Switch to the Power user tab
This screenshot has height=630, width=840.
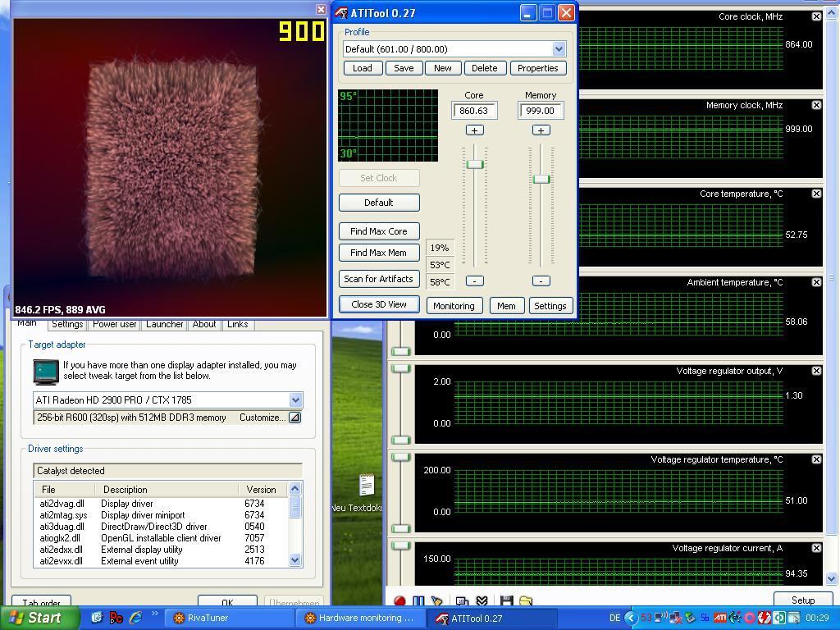pyautogui.click(x=114, y=324)
